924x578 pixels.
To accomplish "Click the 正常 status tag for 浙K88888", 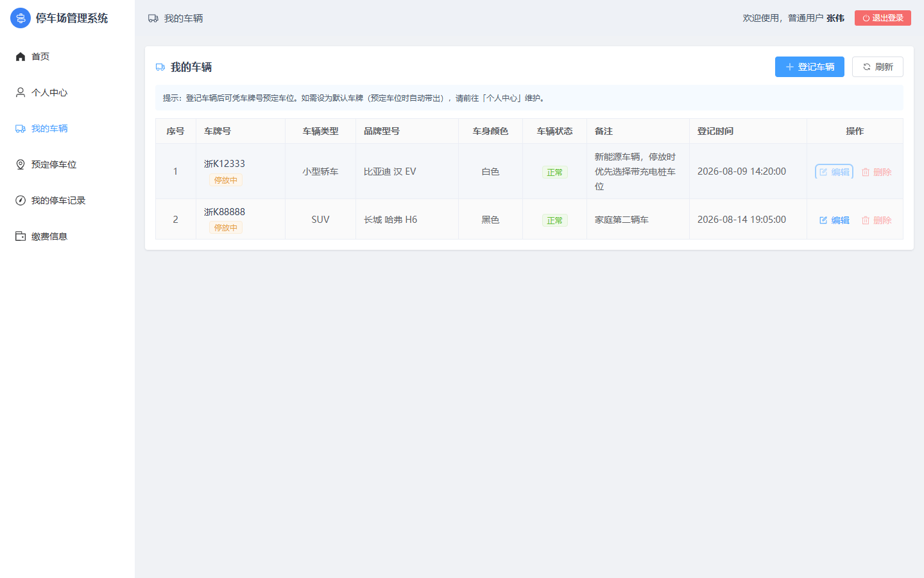I will point(554,220).
